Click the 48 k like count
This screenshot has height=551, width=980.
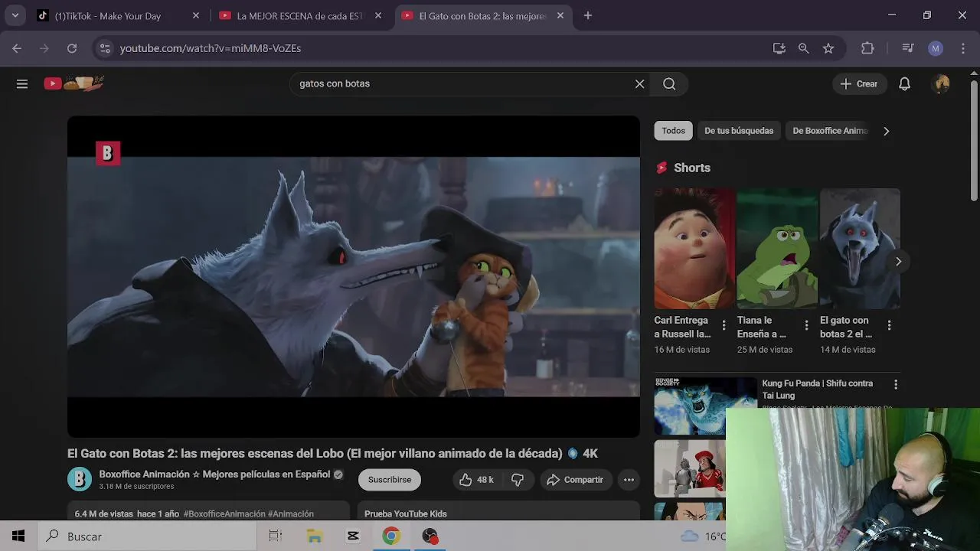point(485,480)
